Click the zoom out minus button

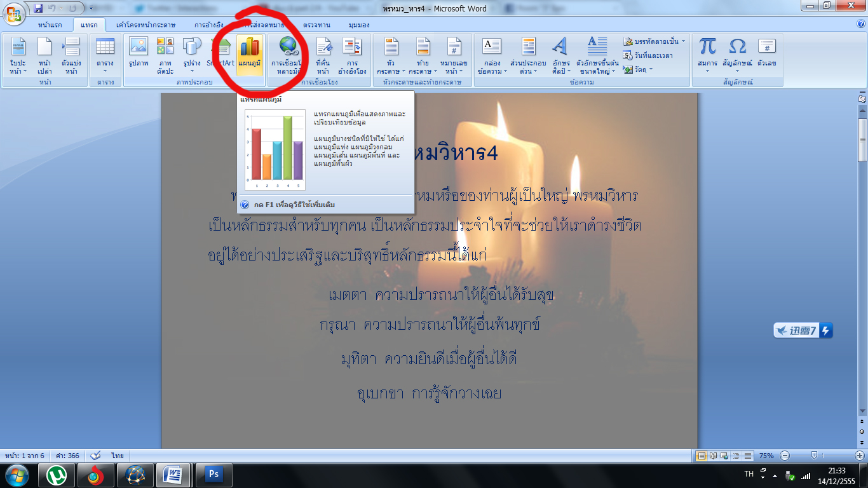785,456
